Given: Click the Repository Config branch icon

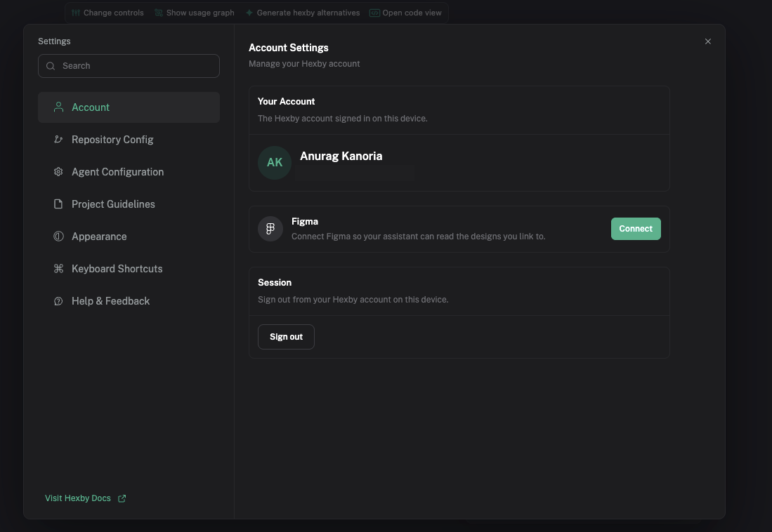Looking at the screenshot, I should [58, 139].
